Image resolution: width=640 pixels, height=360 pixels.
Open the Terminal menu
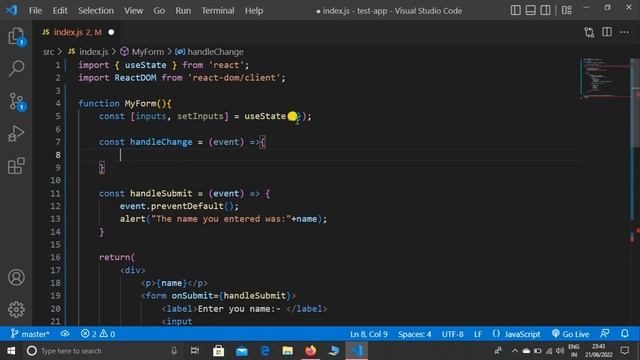pos(218,11)
